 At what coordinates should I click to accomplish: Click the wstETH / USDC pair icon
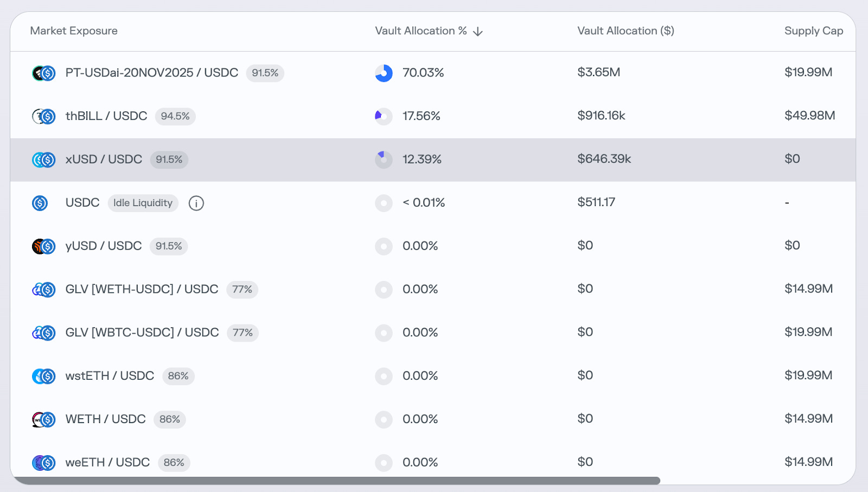43,376
